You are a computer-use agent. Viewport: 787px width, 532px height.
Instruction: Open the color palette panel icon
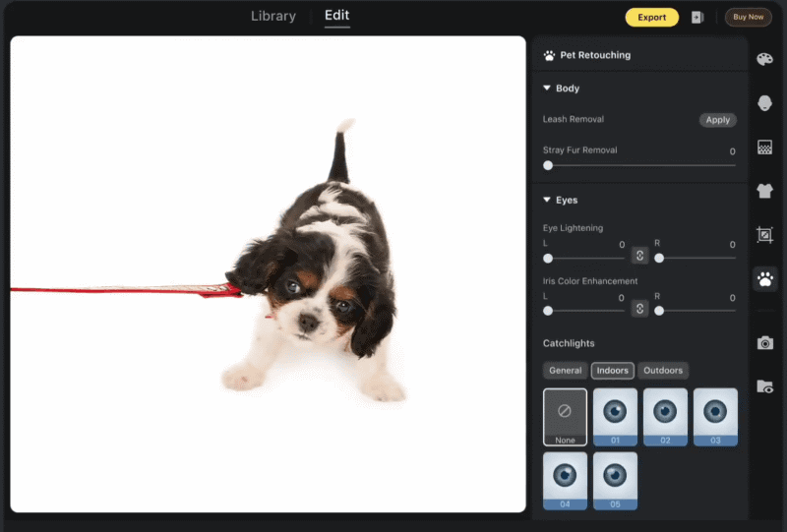pyautogui.click(x=764, y=59)
